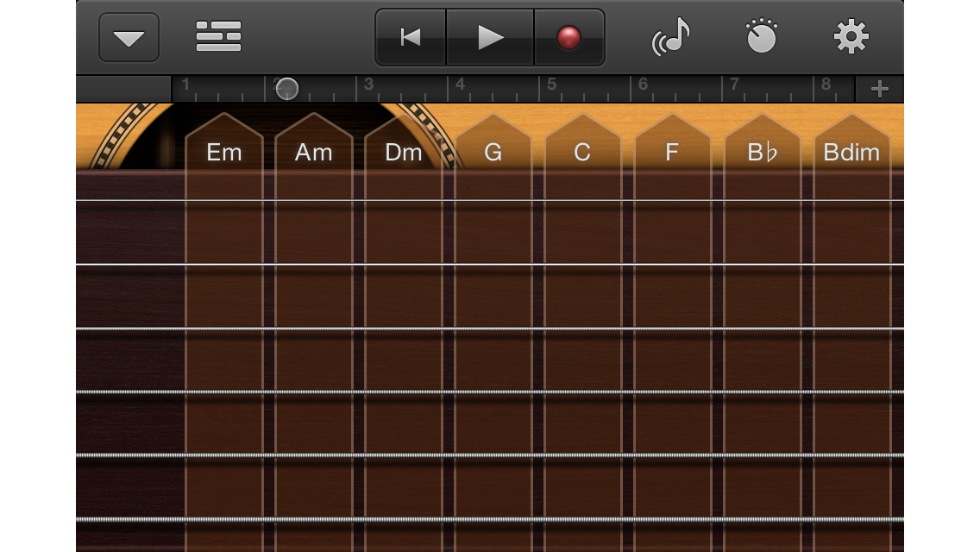Jump to bar 5 on ruler
980x552 pixels.
coord(551,84)
